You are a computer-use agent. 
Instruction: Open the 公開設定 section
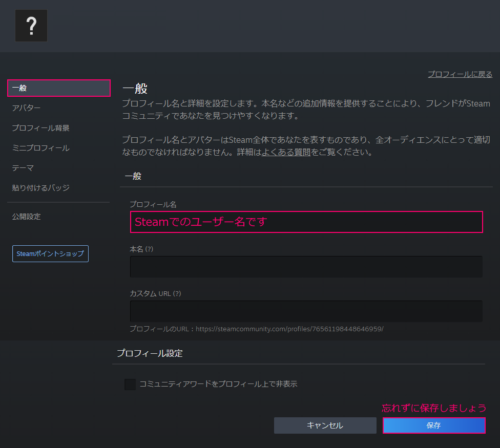coord(26,217)
